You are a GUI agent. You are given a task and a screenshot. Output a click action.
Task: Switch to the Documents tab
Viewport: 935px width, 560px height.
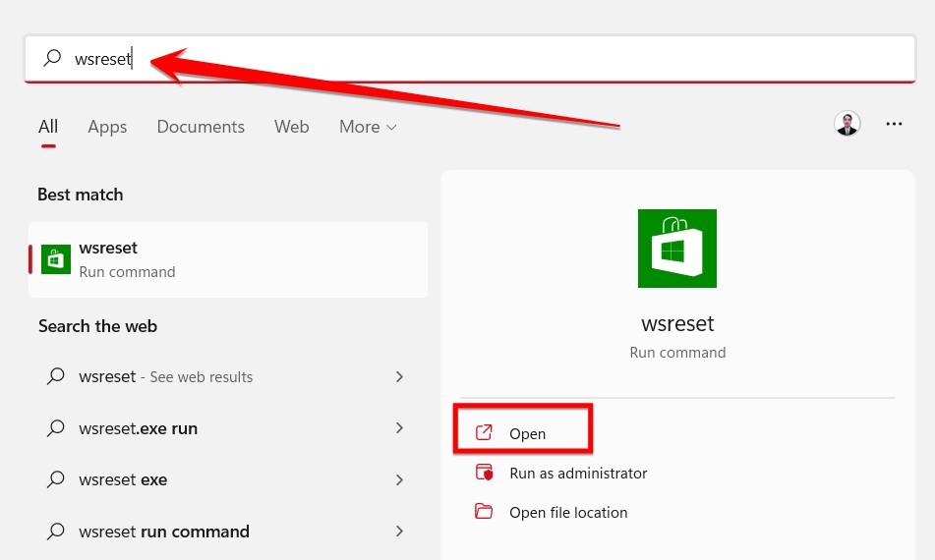click(201, 127)
